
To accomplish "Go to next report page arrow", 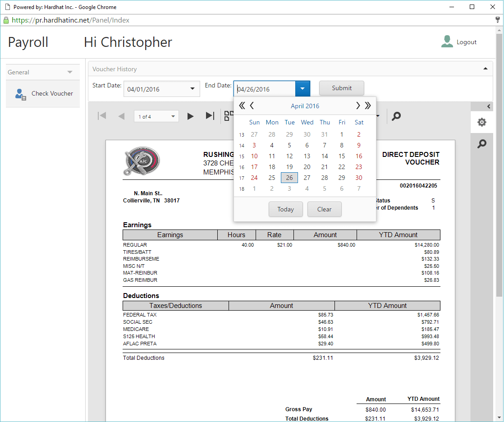I will point(190,116).
